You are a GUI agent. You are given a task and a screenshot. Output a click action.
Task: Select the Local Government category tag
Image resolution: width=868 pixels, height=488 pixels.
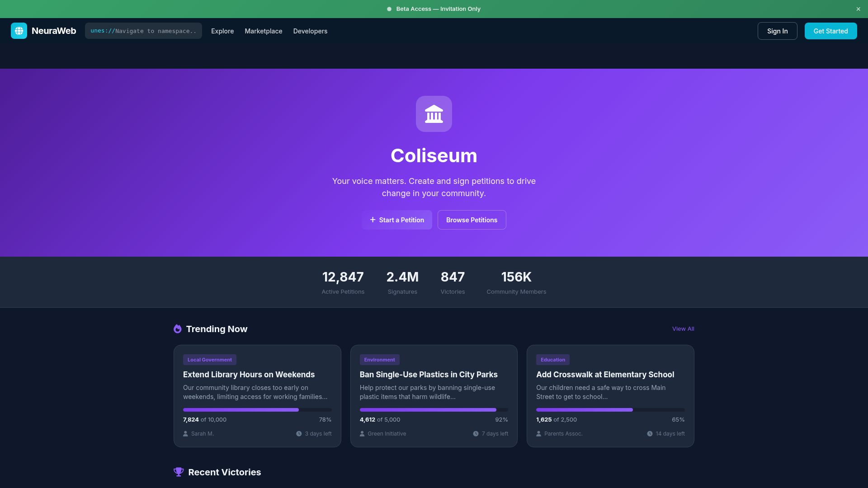[x=210, y=360]
